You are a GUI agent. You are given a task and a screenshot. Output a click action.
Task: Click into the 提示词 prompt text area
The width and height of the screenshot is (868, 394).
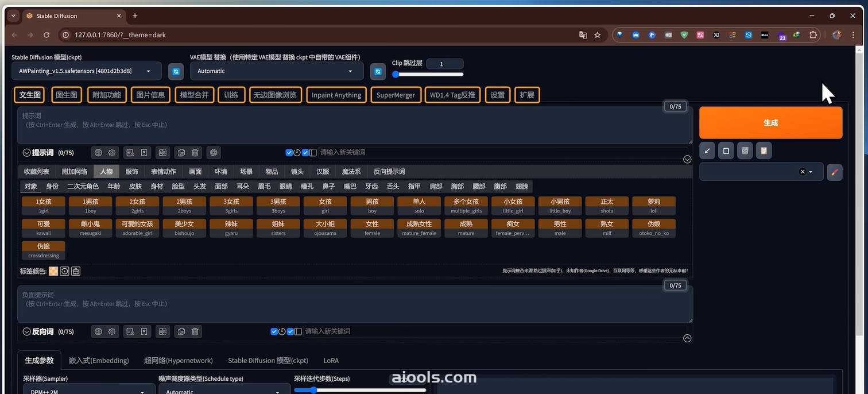click(x=355, y=125)
